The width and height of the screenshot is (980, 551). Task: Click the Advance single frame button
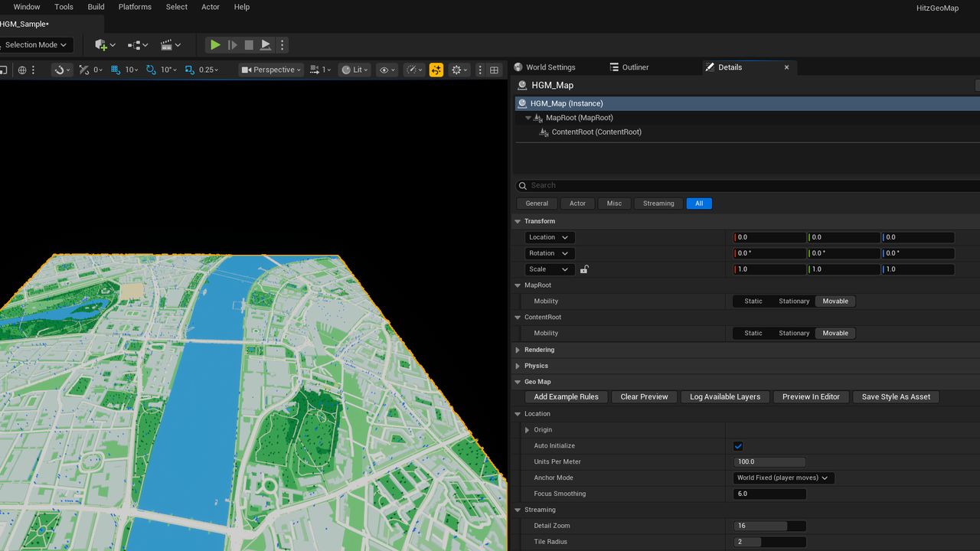232,45
